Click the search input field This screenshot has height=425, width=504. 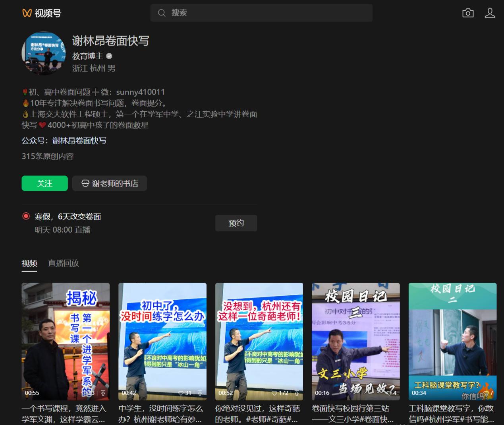coord(261,13)
